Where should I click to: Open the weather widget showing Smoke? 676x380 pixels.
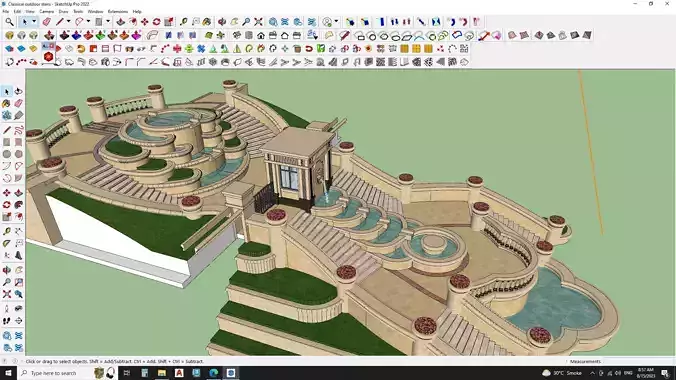562,373
